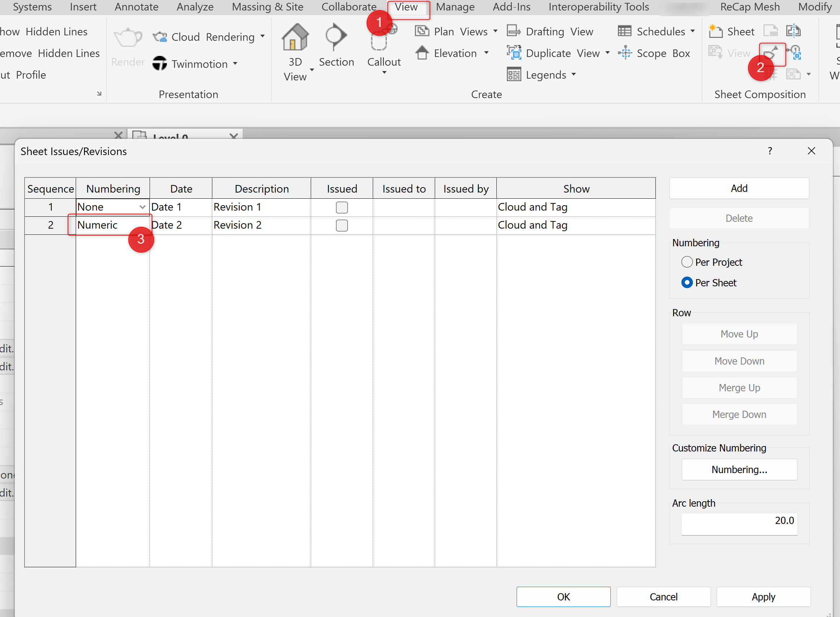
Task: Click the Schedules table icon
Action: point(624,31)
